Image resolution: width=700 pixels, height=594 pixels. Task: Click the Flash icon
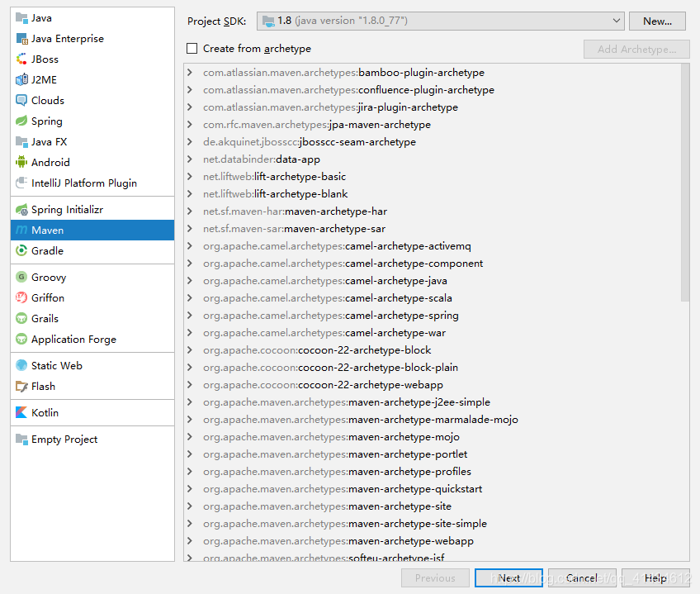click(21, 386)
